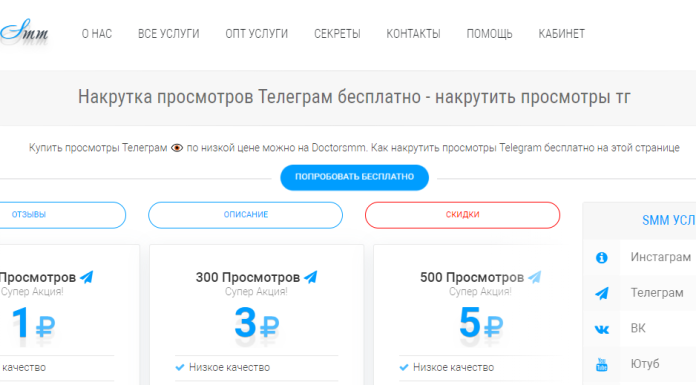Viewport: 696px width, 385px height.
Task: Click the Telegram icon in sidebar
Action: (x=601, y=293)
